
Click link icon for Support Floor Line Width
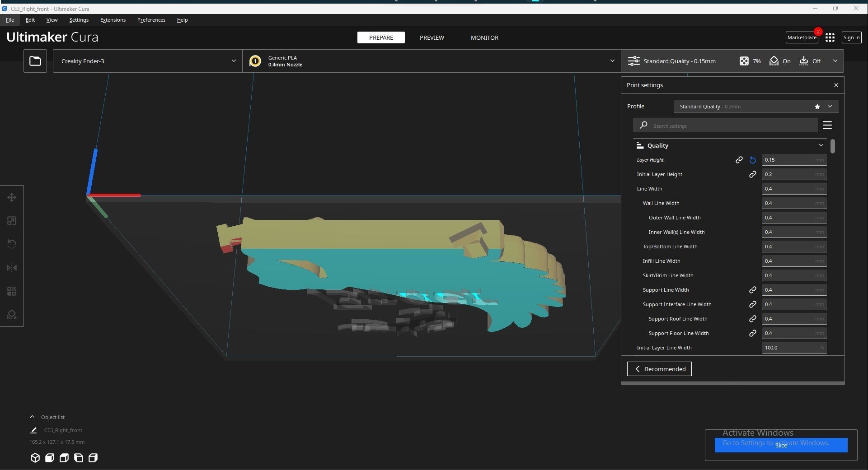click(753, 333)
